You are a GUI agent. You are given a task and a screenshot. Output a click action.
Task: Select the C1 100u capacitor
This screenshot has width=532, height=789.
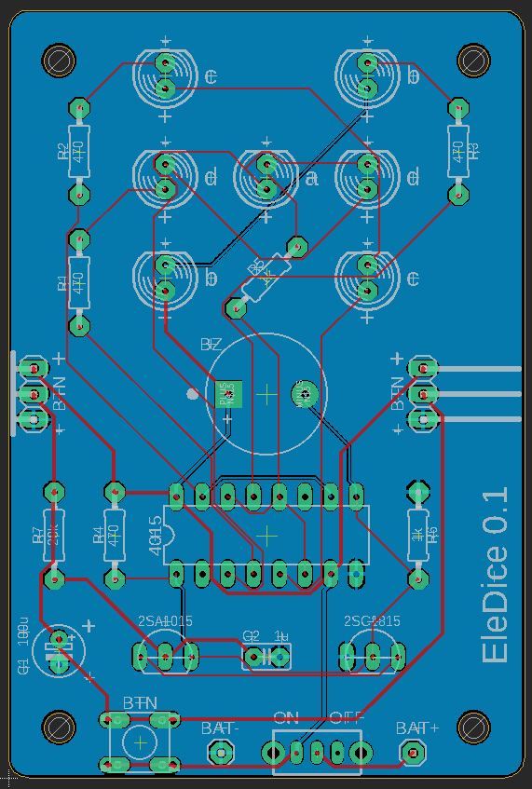click(x=59, y=650)
